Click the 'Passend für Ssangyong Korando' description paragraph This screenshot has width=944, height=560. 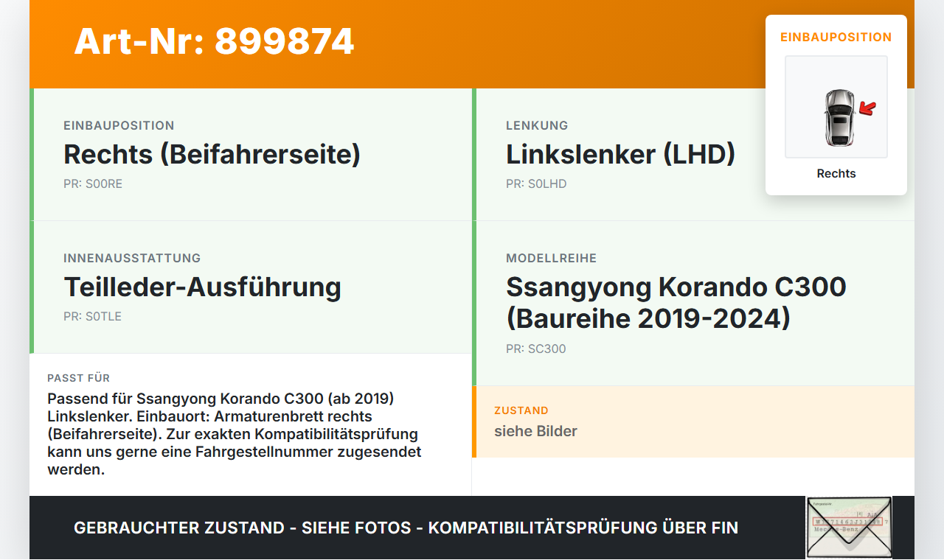(235, 434)
